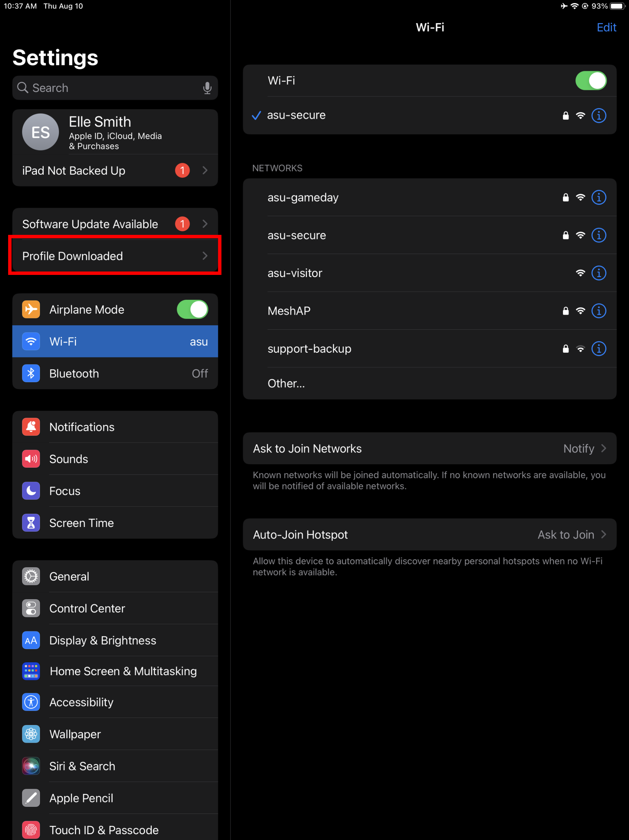Tap the Siri & Search icon
This screenshot has height=840, width=629.
(31, 766)
